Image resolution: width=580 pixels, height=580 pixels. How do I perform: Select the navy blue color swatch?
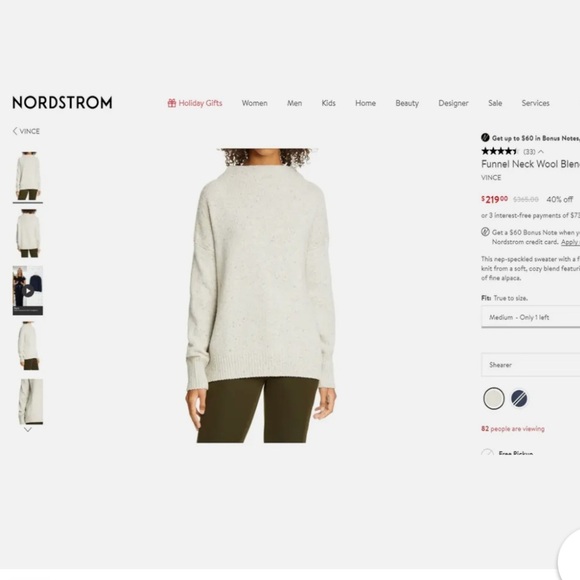[x=519, y=398]
